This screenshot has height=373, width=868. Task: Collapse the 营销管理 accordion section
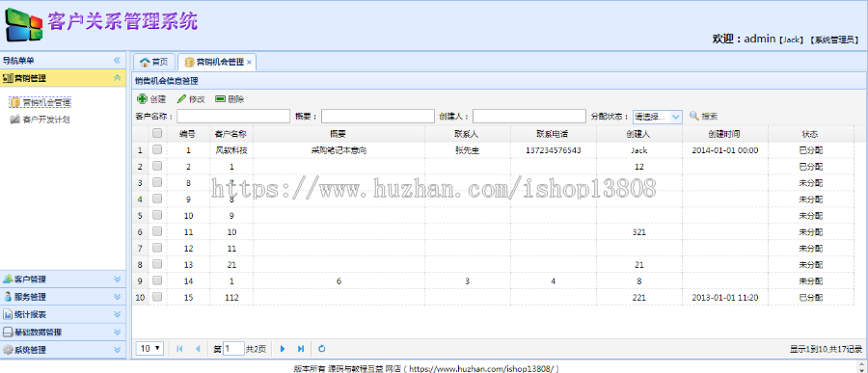click(x=117, y=78)
